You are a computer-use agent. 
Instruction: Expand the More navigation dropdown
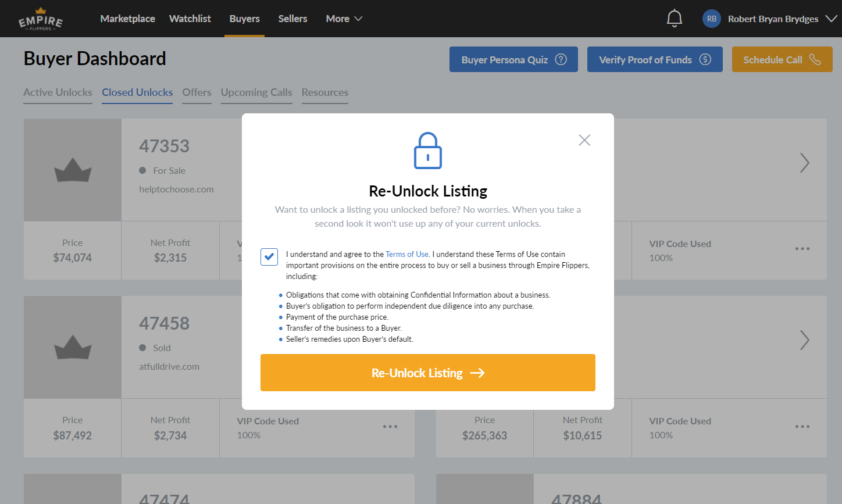tap(344, 19)
